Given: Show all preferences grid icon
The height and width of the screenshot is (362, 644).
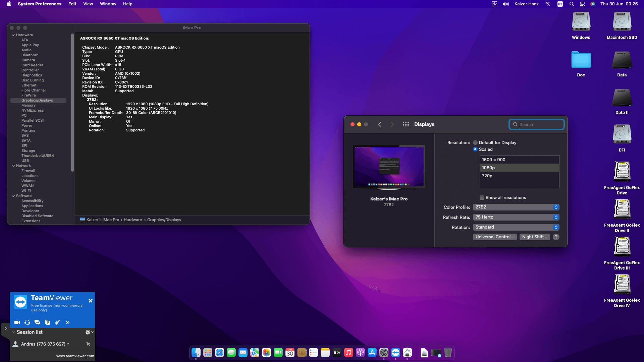Looking at the screenshot, I should [x=406, y=124].
